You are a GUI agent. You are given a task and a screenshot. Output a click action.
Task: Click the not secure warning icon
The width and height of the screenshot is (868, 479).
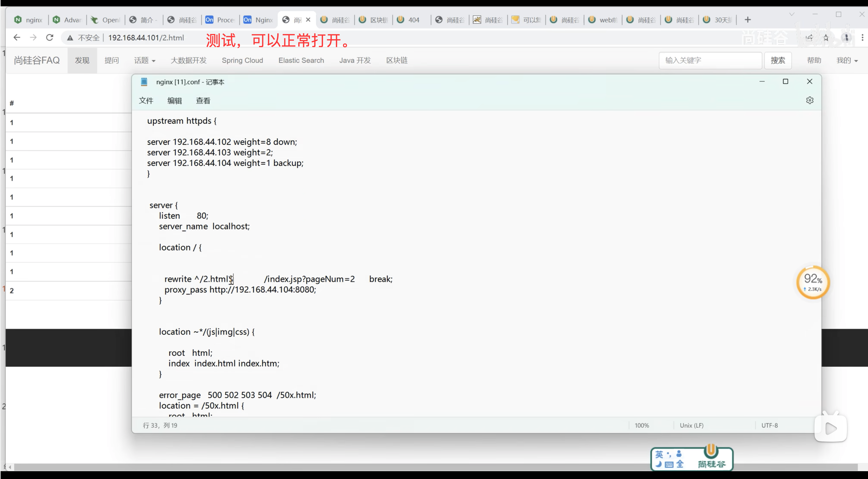pos(70,38)
